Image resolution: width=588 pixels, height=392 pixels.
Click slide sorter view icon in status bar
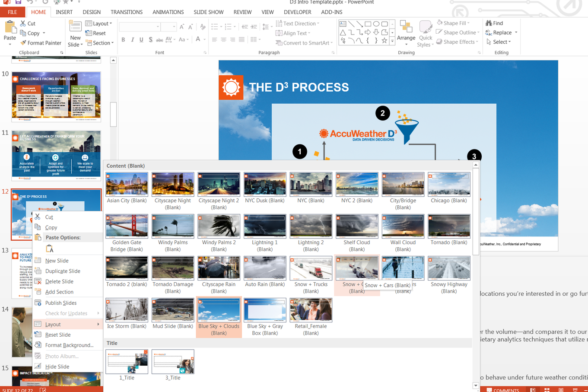547,390
